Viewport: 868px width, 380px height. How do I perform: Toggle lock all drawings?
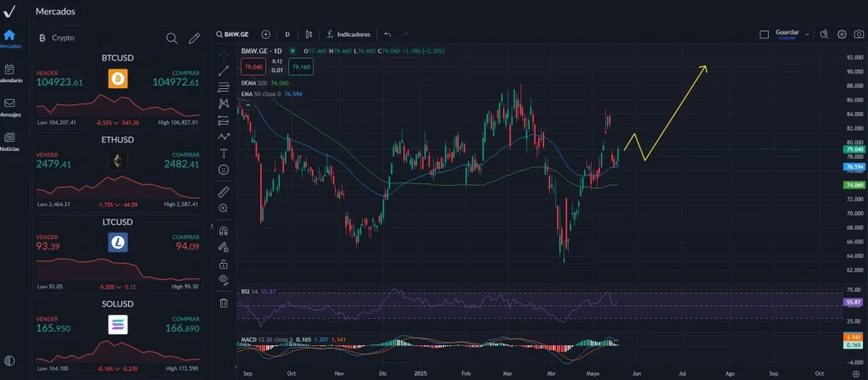224,264
